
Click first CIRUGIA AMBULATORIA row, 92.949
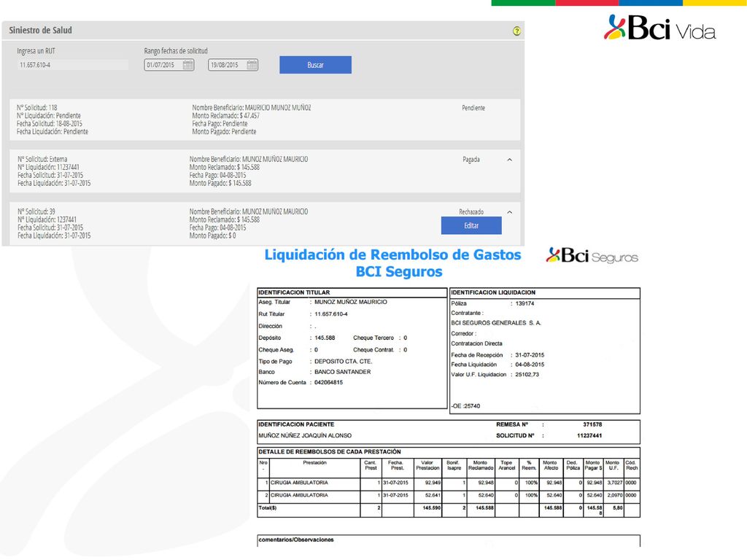[x=433, y=483]
